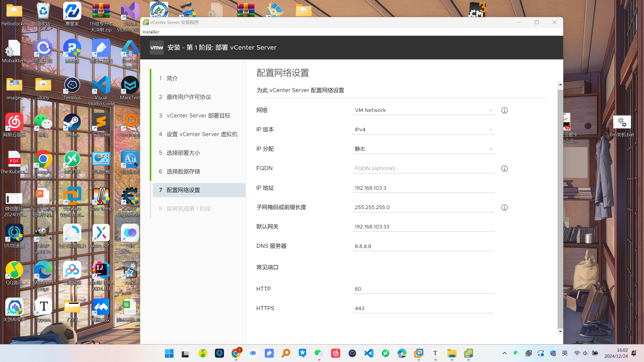This screenshot has height=362, width=644.
Task: Select the 网易云音乐 desktop shortcut
Action: click(14, 125)
